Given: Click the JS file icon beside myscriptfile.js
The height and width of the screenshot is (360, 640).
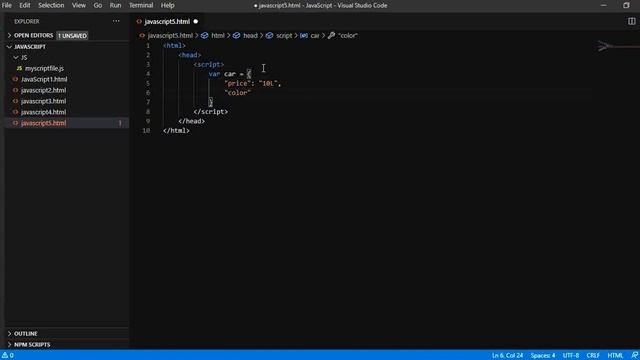Looking at the screenshot, I should click(x=19, y=68).
